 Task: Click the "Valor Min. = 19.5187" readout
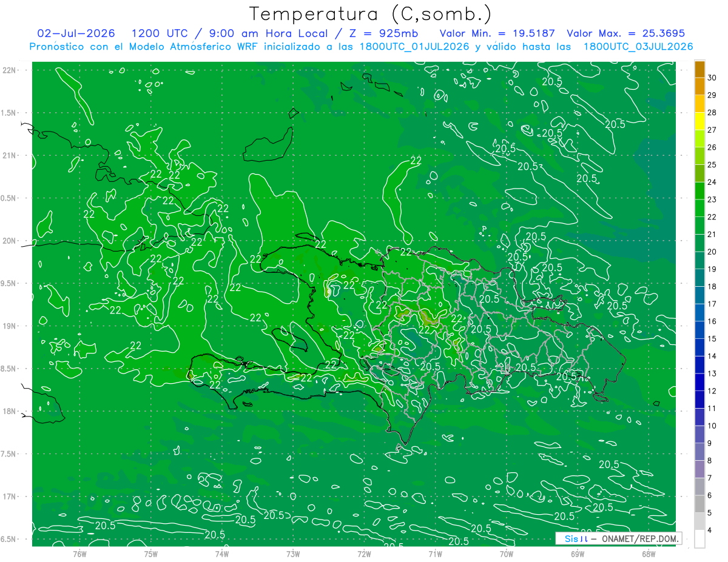click(496, 33)
